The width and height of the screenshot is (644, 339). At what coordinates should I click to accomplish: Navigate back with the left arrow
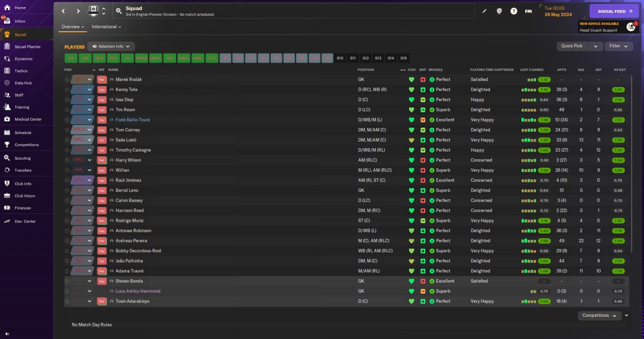click(63, 11)
